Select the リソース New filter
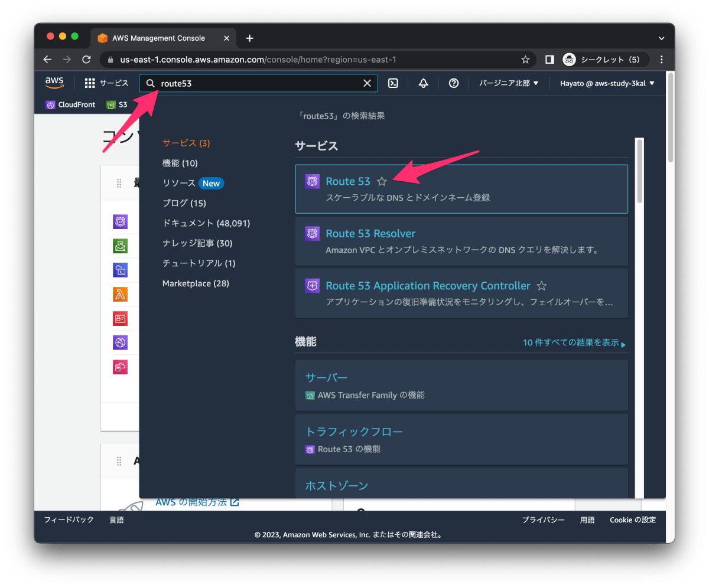The image size is (709, 588). tap(193, 183)
